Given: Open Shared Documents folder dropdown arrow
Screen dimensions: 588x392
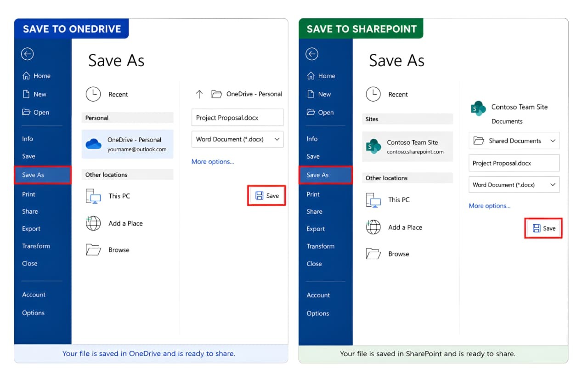Looking at the screenshot, I should pos(553,141).
